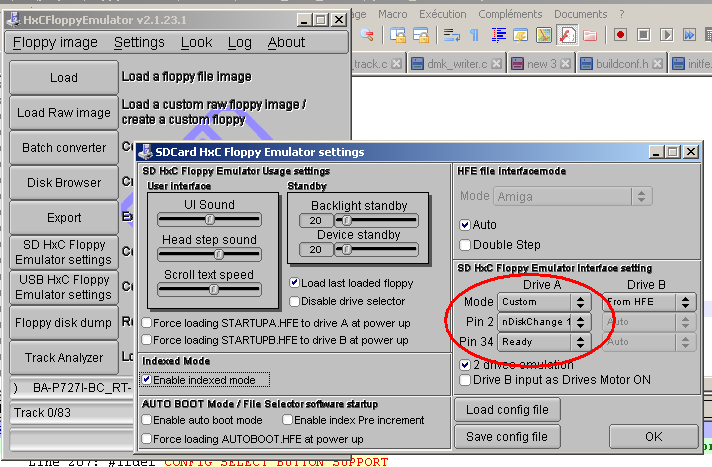Click the Load Raw image button
The image size is (712, 467).
(64, 113)
